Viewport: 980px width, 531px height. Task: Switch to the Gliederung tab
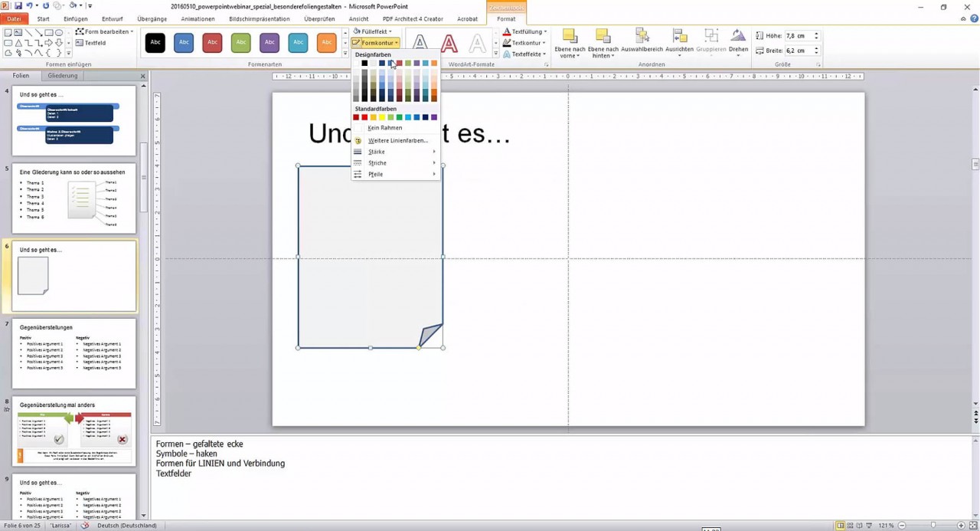pos(62,75)
